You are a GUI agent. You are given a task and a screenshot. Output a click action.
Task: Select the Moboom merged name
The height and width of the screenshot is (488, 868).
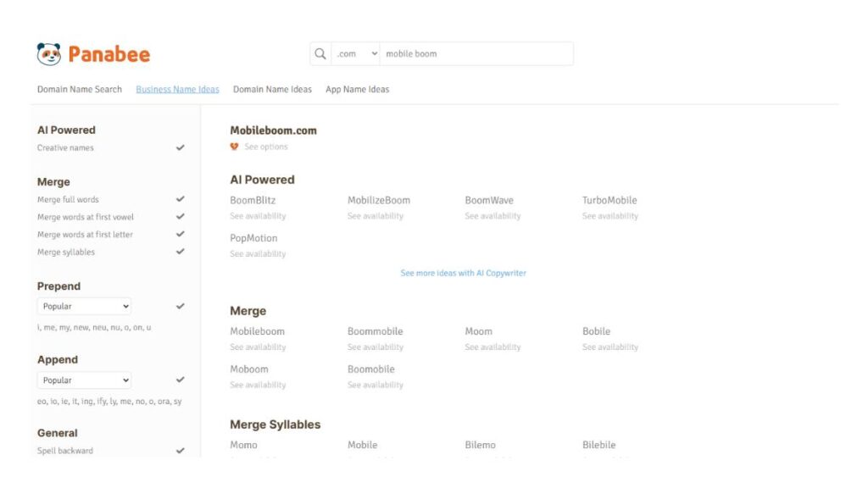pos(249,369)
